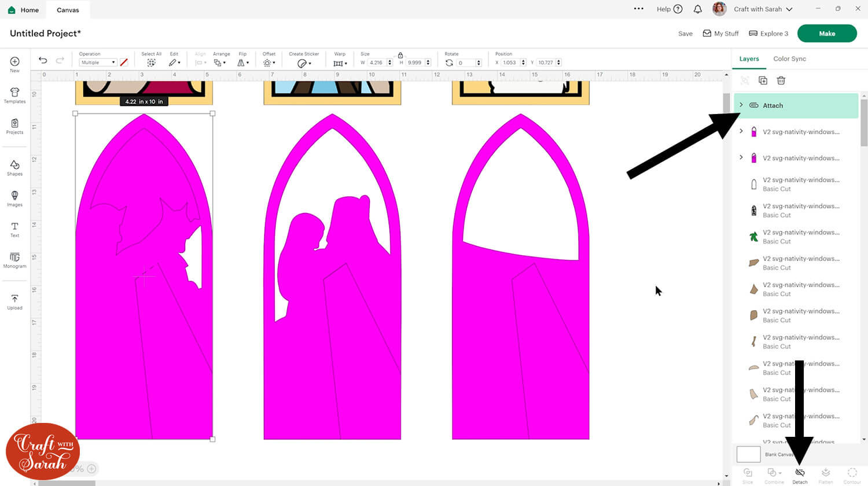Expand the Attach layer group
This screenshot has height=486, width=868.
coord(741,105)
